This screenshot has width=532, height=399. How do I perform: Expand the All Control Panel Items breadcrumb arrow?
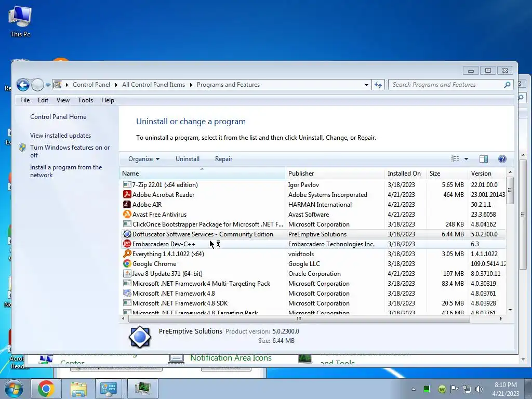[191, 85]
